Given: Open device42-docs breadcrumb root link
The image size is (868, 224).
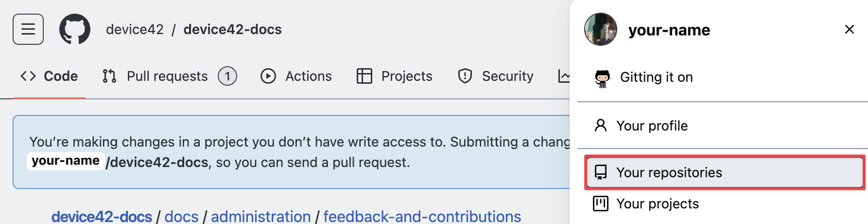Looking at the screenshot, I should coord(102,216).
